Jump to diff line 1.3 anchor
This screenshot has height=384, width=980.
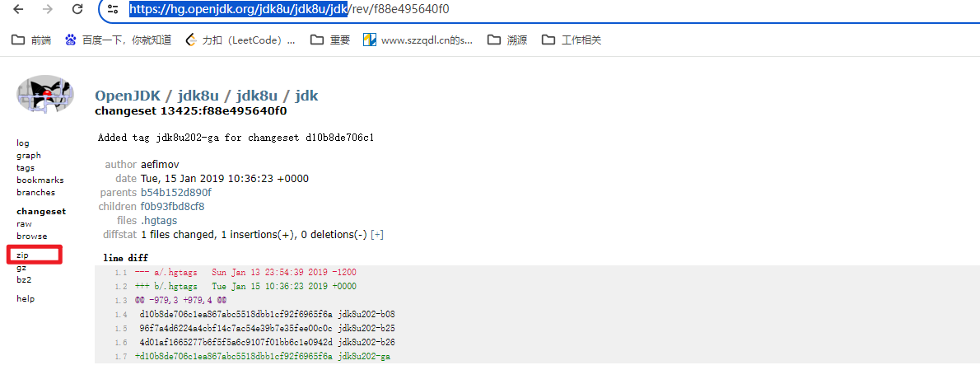(x=120, y=301)
